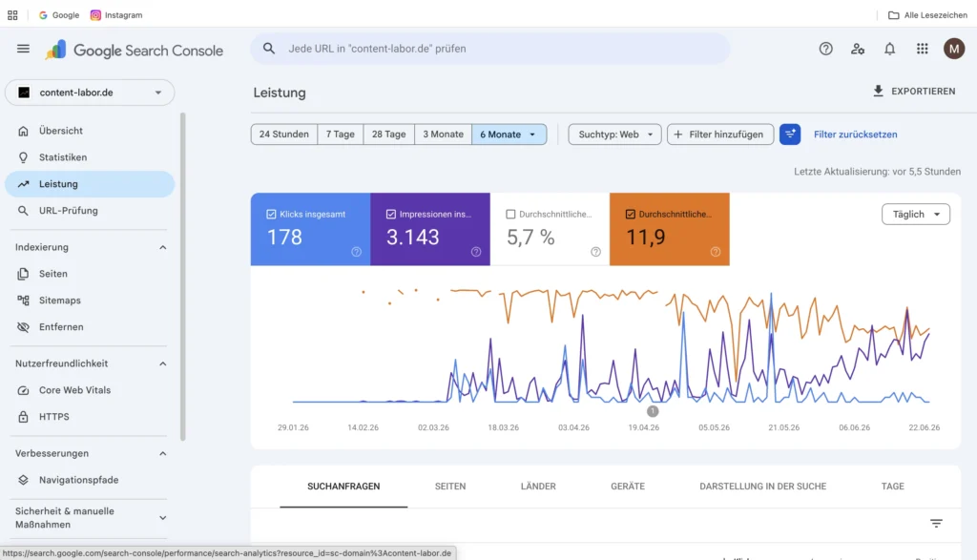Image resolution: width=977 pixels, height=560 pixels.
Task: Open the Google apps grid
Action: pos(923,49)
